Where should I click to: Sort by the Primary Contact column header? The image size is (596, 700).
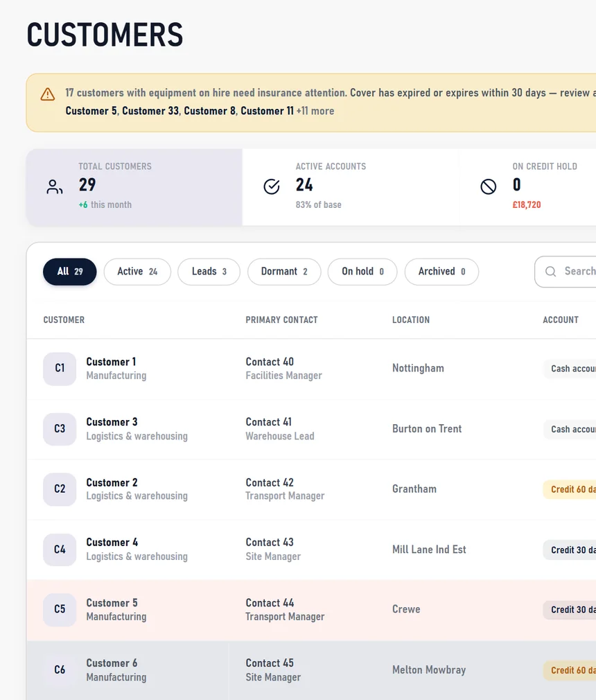point(281,320)
